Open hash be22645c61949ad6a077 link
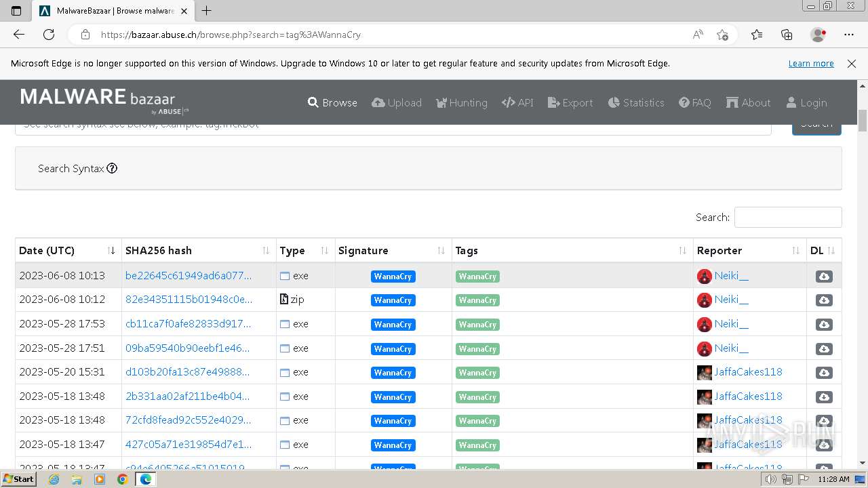This screenshot has width=868, height=488. click(x=189, y=275)
